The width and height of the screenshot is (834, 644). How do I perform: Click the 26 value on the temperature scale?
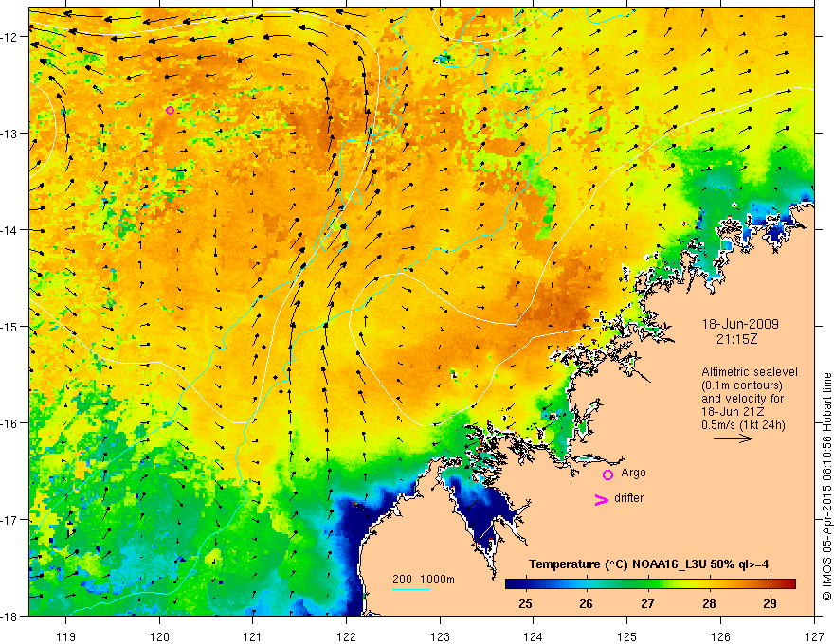coord(586,604)
